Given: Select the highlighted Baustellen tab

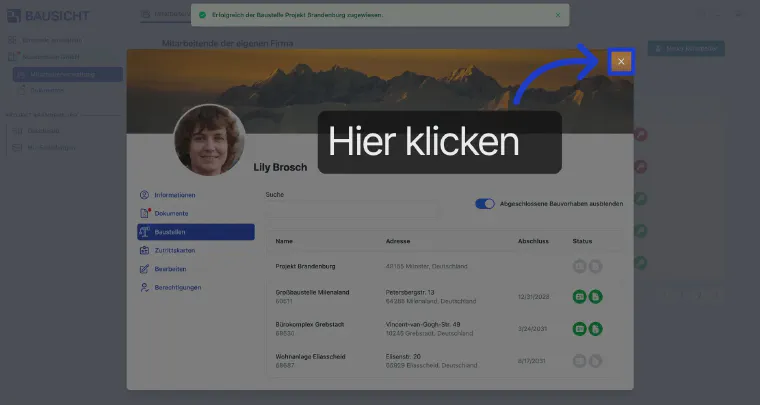Looking at the screenshot, I should click(x=196, y=232).
